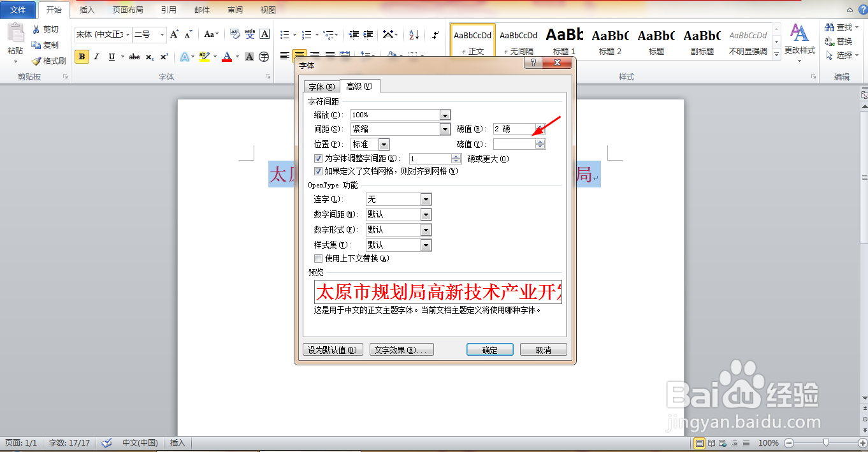Click the Sort A-Z icon
The image size is (868, 452).
click(414, 34)
